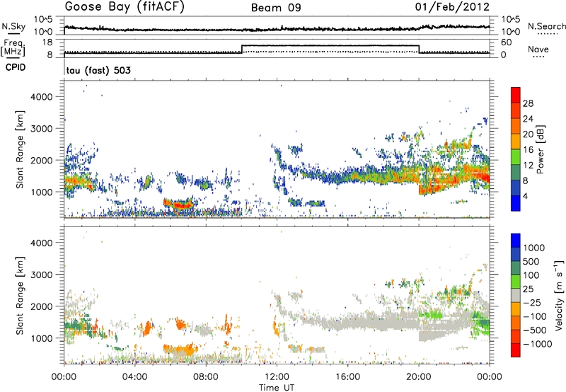Click the "Velocity [m s-1]" colorbar title
This screenshot has height=392, width=566.
coord(559,295)
